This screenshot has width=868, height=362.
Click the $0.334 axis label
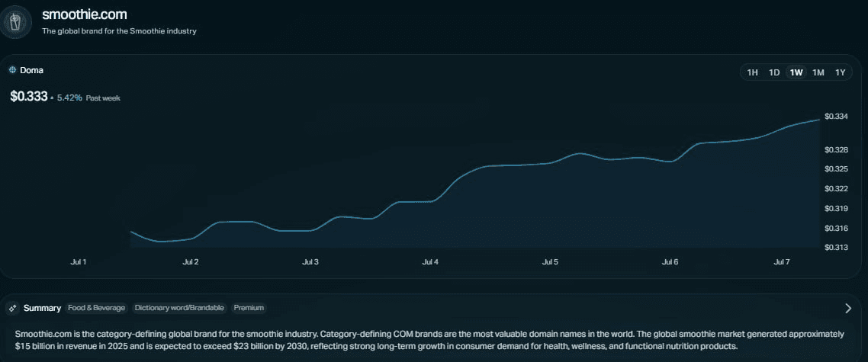point(836,117)
